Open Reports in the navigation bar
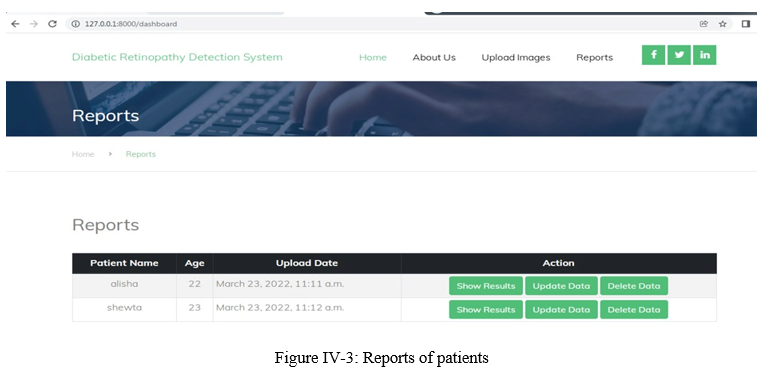Image resolution: width=777 pixels, height=374 pixels. click(x=595, y=58)
